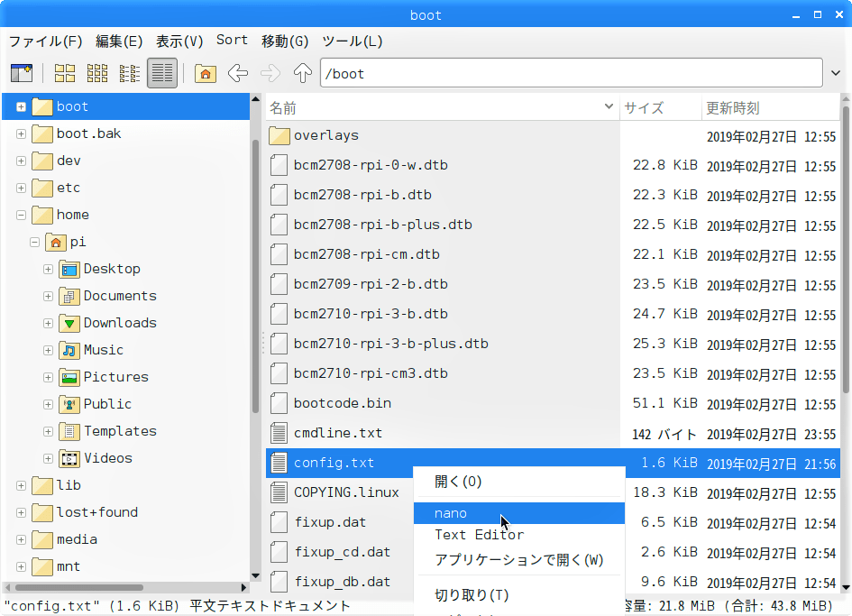Select the Desktop folder icon in sidebar
The image size is (852, 616).
coord(69,269)
